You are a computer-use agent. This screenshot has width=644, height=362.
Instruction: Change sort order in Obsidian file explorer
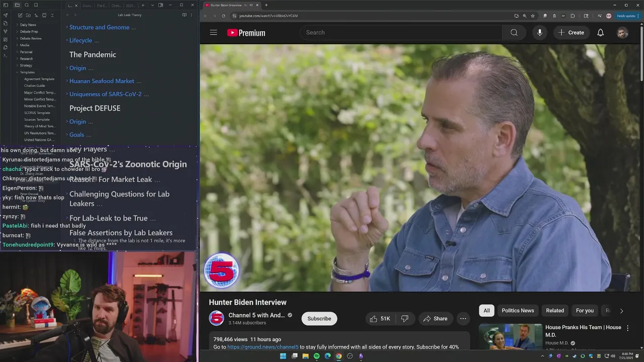coord(36,15)
